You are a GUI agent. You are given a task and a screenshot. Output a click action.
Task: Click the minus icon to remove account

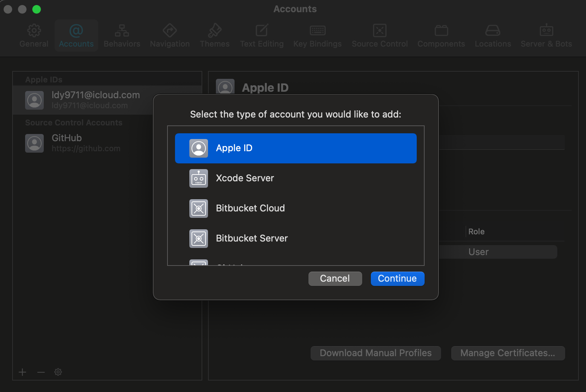[41, 372]
